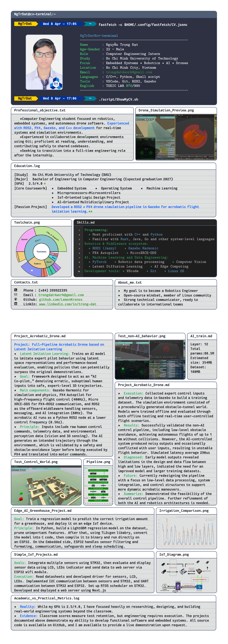Click the 'Education.log' panel title

27,166
